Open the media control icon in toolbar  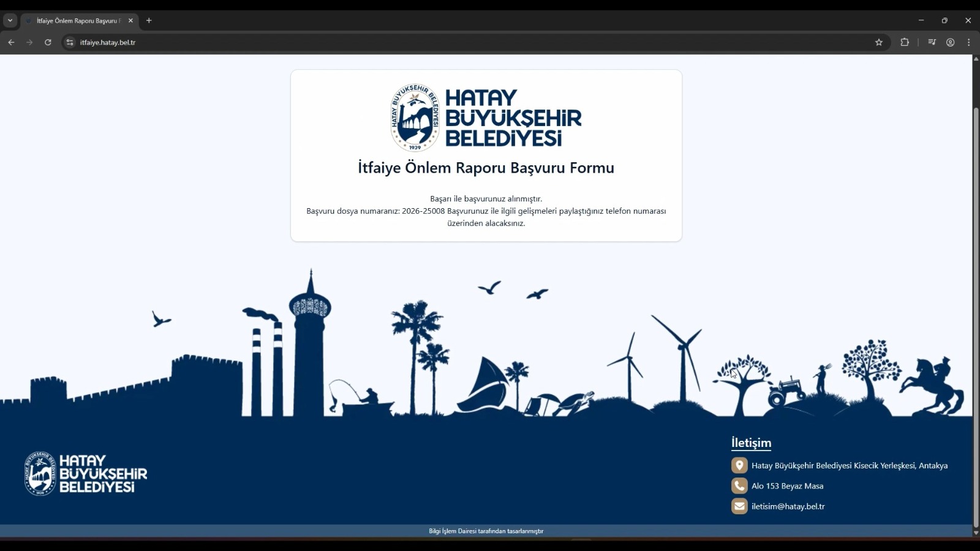[932, 42]
